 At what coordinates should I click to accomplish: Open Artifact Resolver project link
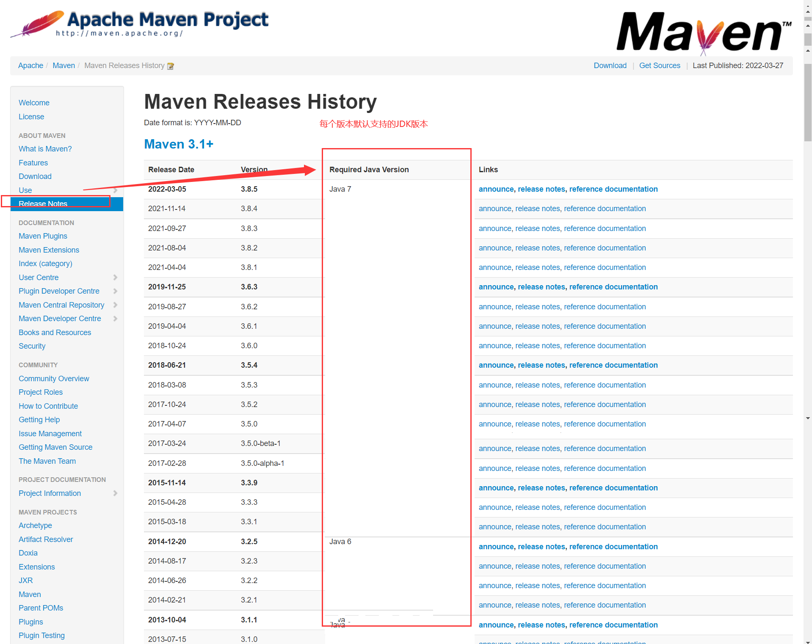(46, 539)
